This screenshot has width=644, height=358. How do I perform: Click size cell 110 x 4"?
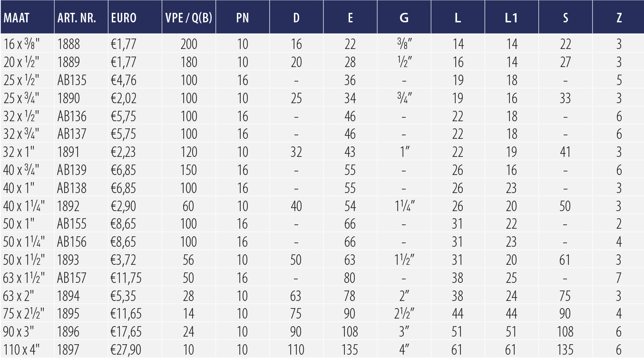[x=20, y=350]
